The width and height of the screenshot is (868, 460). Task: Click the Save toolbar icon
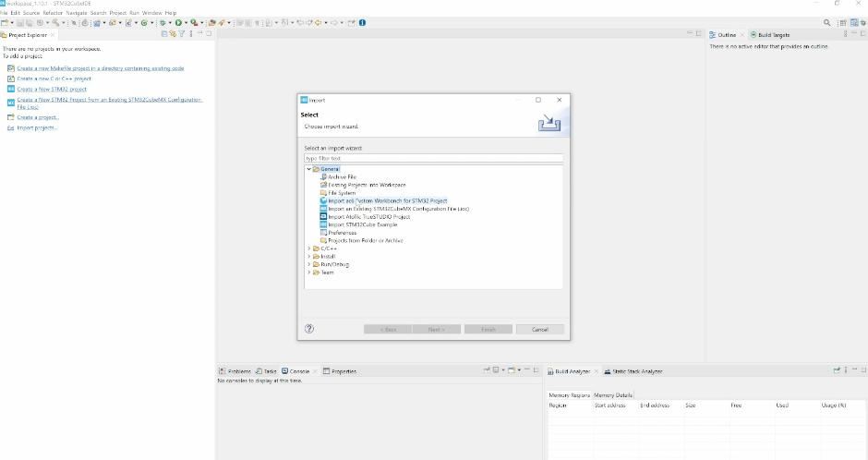(20, 23)
